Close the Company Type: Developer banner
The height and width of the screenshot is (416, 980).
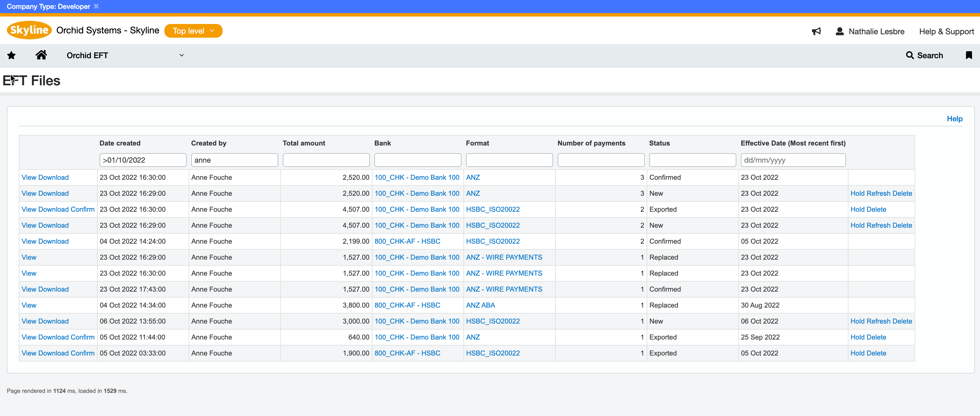[96, 6]
